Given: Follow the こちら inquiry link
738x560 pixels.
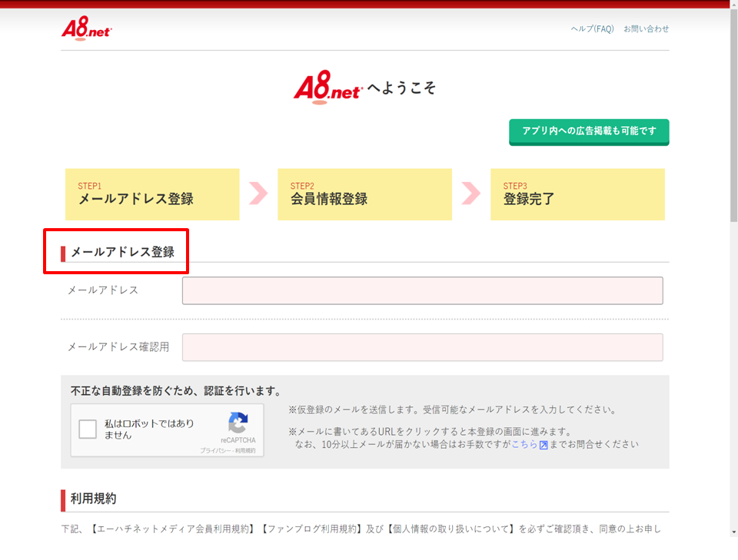Looking at the screenshot, I should point(524,444).
